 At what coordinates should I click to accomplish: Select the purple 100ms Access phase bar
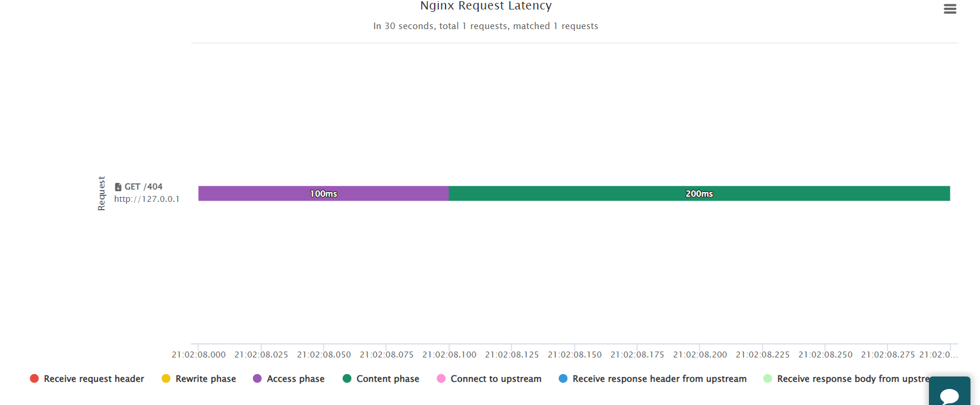324,194
